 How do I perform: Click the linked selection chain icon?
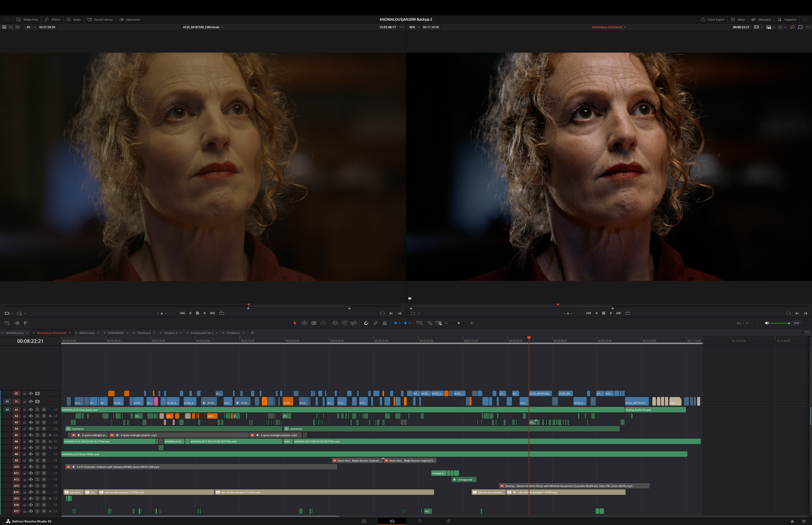click(x=375, y=323)
